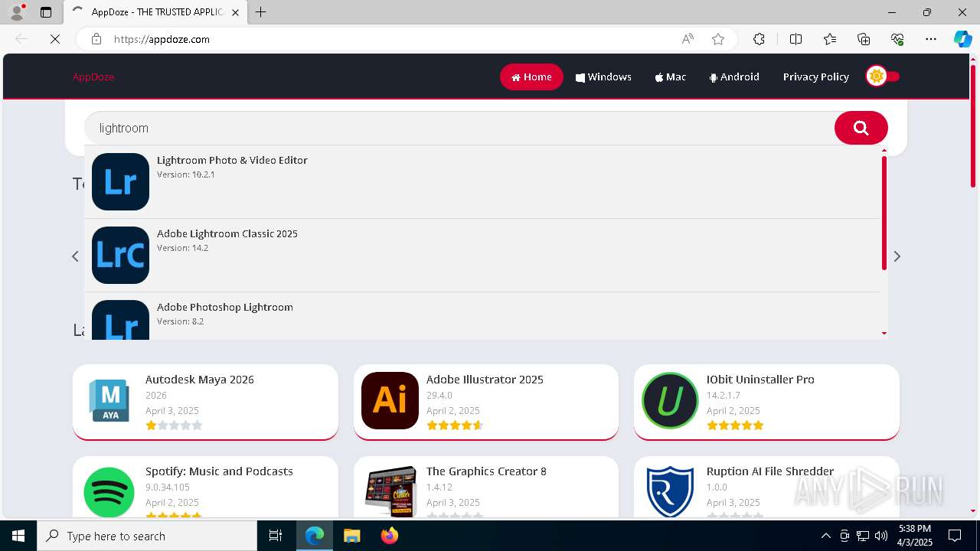Go to the Home menu item
Image resolution: width=980 pixels, height=551 pixels.
(531, 77)
